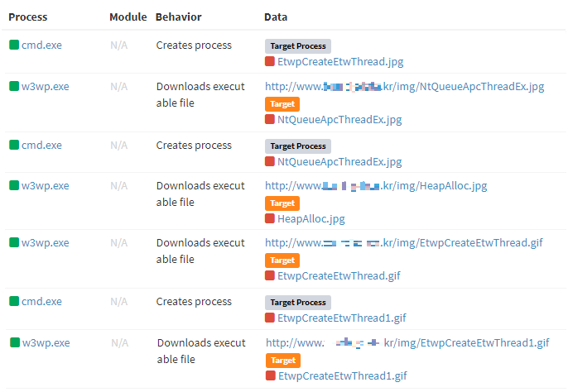Click green icon of w3wp.exe in EtwpCreateEtwThread.gif row
The height and width of the screenshot is (392, 573).
click(14, 242)
